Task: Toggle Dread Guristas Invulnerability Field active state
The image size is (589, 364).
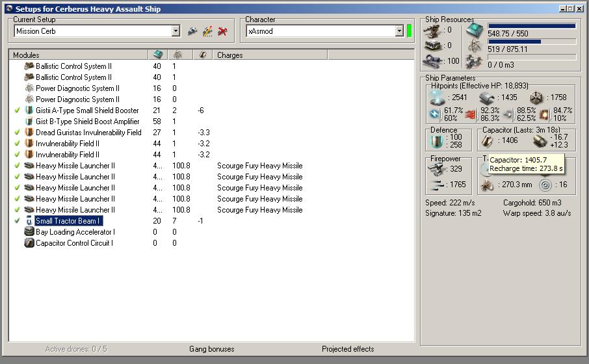Action: 17,133
